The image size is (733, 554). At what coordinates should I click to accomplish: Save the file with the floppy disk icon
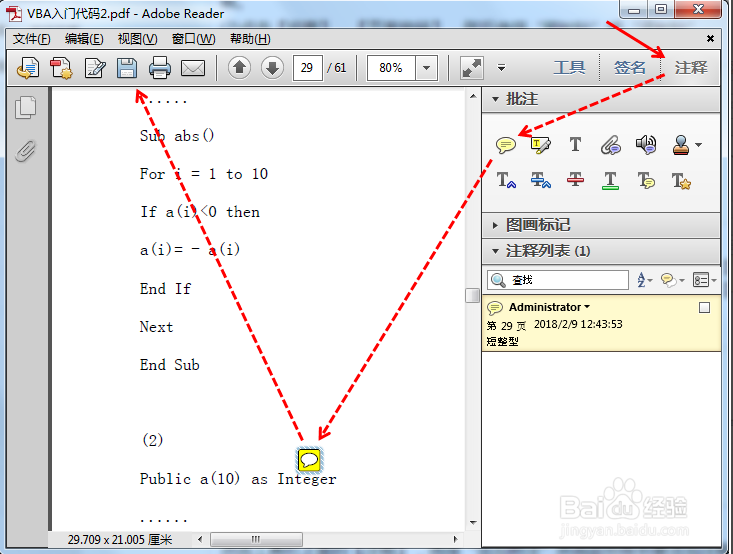(x=127, y=68)
